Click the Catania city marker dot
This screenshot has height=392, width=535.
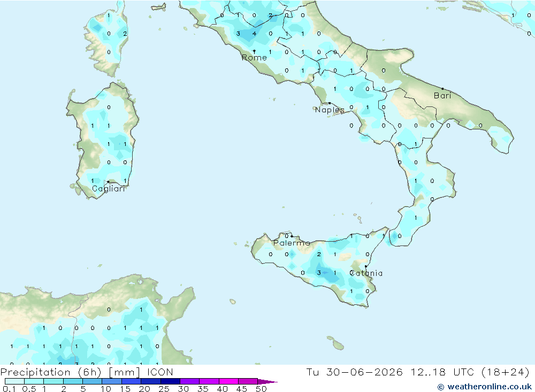(x=366, y=266)
